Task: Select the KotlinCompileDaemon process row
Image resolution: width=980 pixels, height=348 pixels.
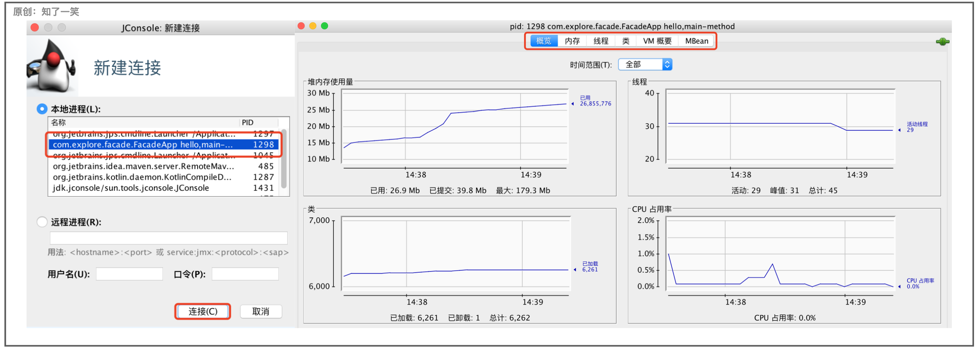Action: (163, 177)
